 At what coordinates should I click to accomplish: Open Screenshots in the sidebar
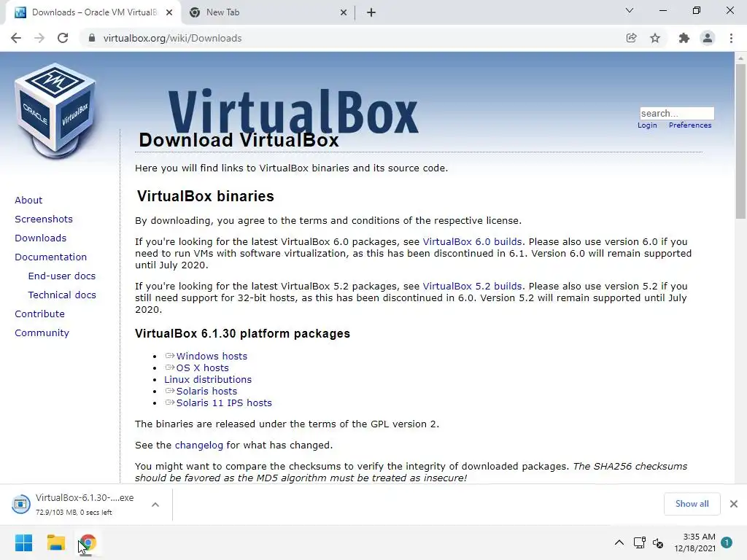pos(44,219)
